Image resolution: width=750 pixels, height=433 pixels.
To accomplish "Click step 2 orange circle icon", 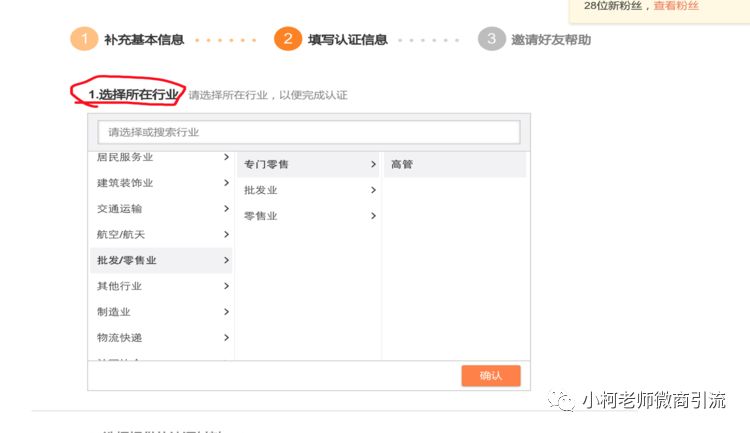I will 288,39.
